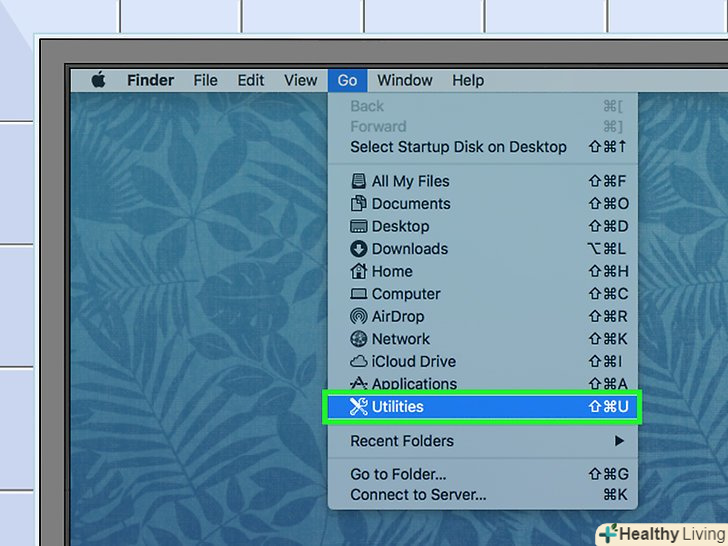The image size is (728, 546).
Task: Open the Window menu
Action: [x=405, y=80]
